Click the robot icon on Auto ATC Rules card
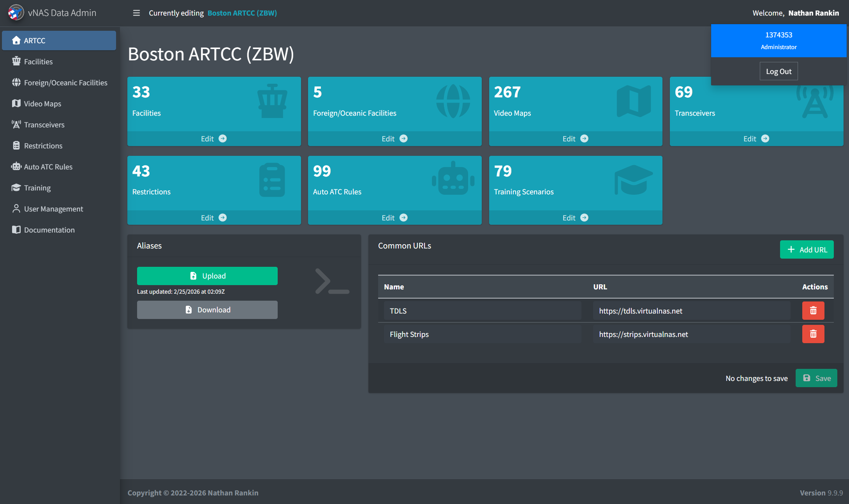849x504 pixels. coord(453,178)
